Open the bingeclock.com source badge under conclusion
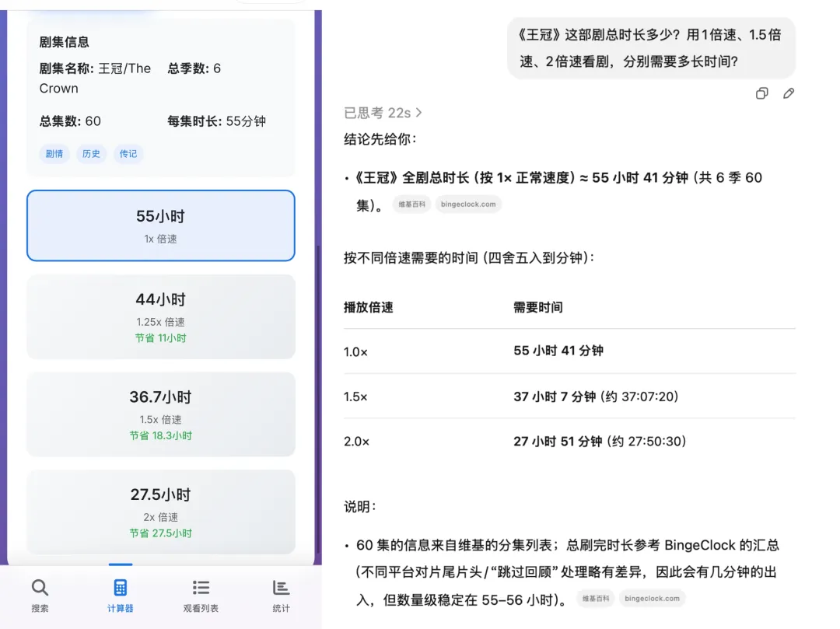840x629 pixels. pyautogui.click(x=467, y=204)
